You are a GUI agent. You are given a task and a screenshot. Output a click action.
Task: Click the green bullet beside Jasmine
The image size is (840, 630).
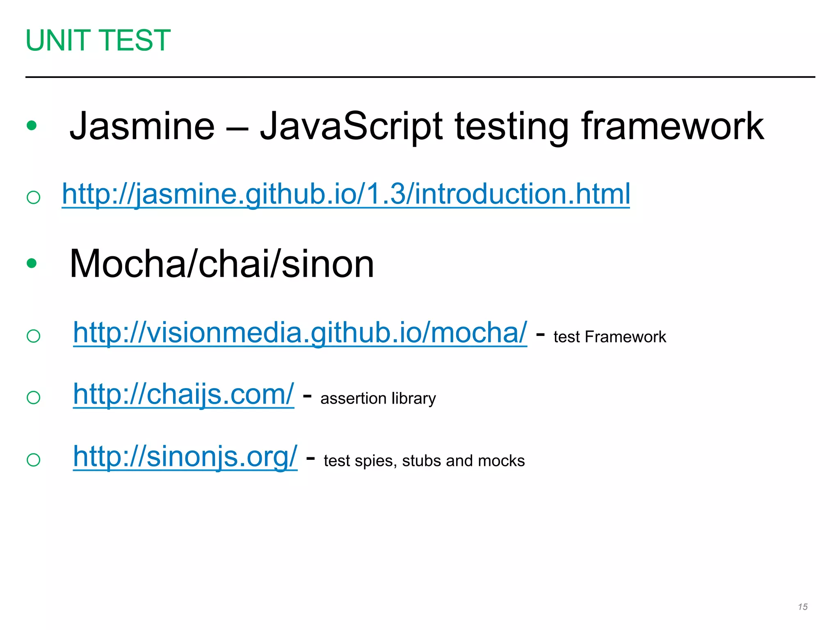[x=32, y=125]
